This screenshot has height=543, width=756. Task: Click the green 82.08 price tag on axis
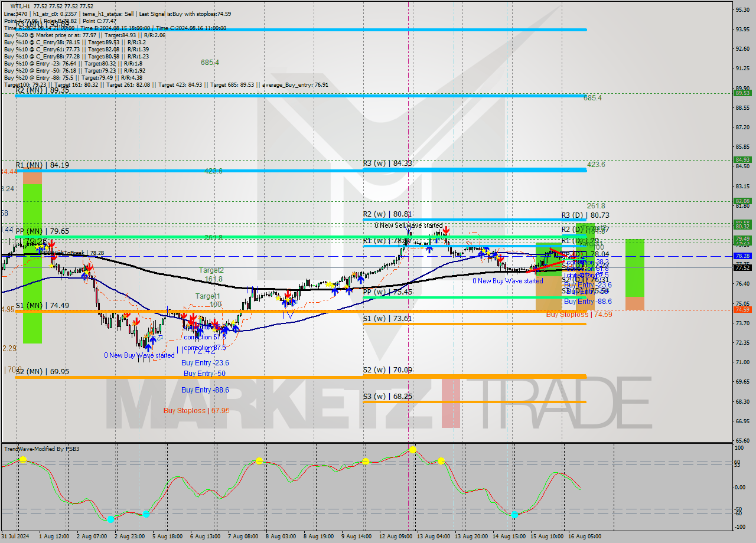coord(742,201)
